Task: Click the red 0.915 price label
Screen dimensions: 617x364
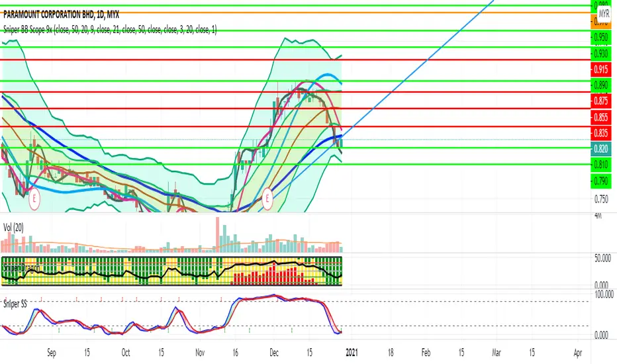Action: pyautogui.click(x=601, y=69)
